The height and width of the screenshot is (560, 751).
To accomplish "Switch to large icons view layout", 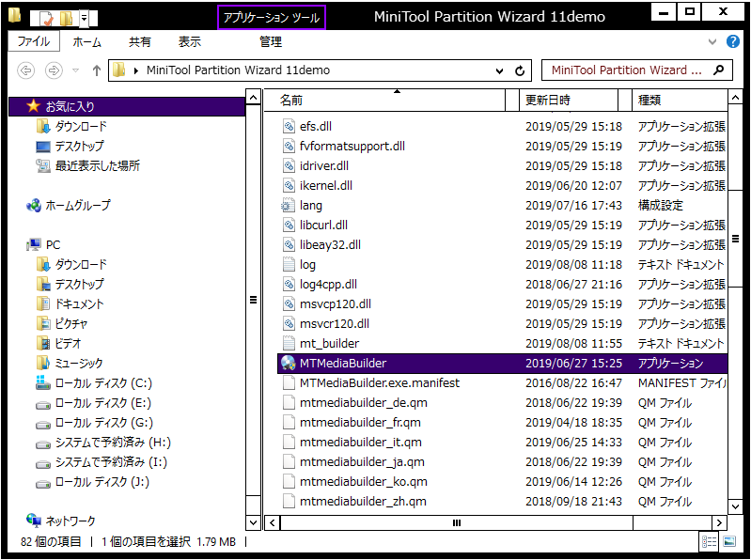I will click(x=729, y=541).
